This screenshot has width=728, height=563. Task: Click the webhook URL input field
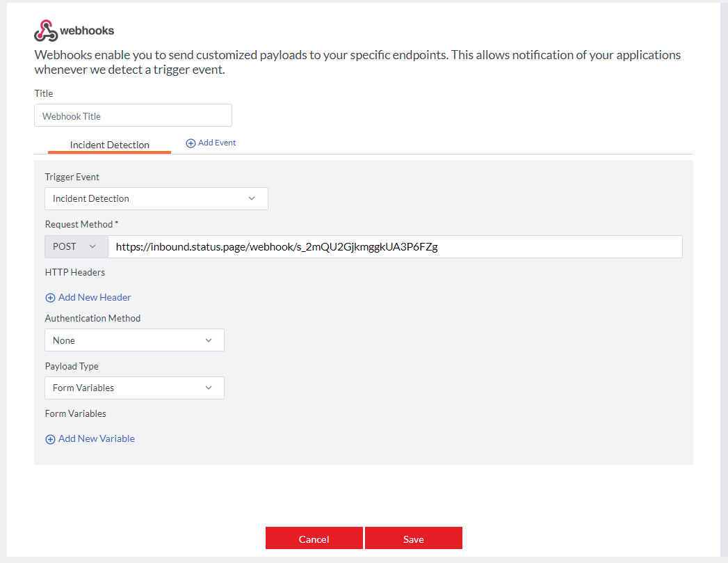click(x=395, y=246)
